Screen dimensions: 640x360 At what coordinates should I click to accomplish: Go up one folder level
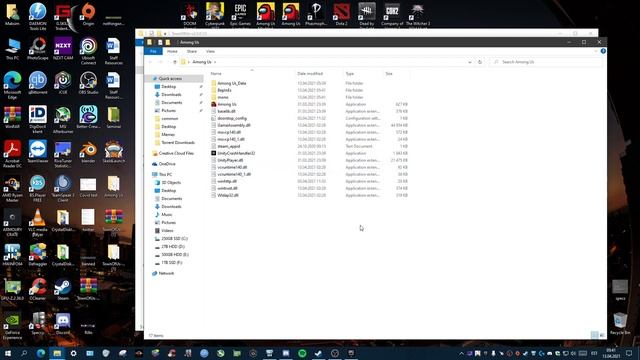coord(175,62)
